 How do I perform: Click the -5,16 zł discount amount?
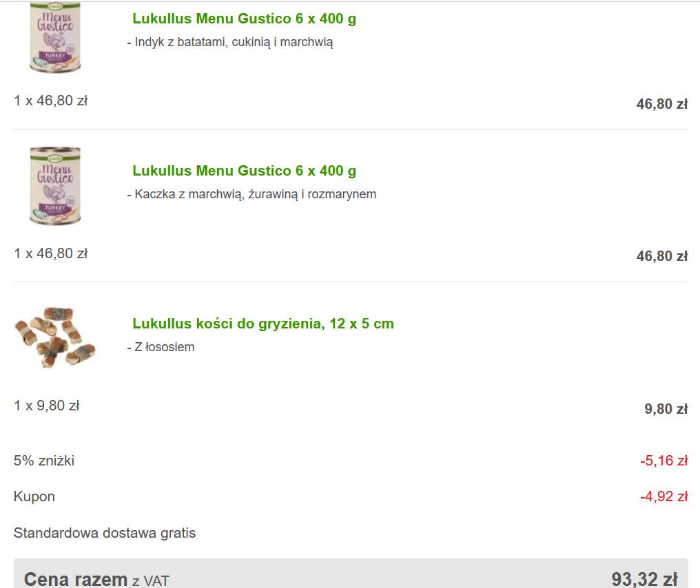pyautogui.click(x=664, y=461)
